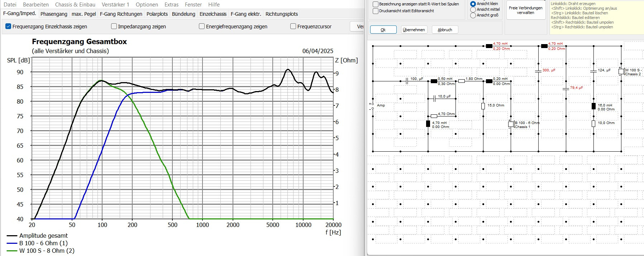644x256 pixels.
Task: Select the B 100 Chassis 1 speaker symbol
Action: [x=511, y=124]
